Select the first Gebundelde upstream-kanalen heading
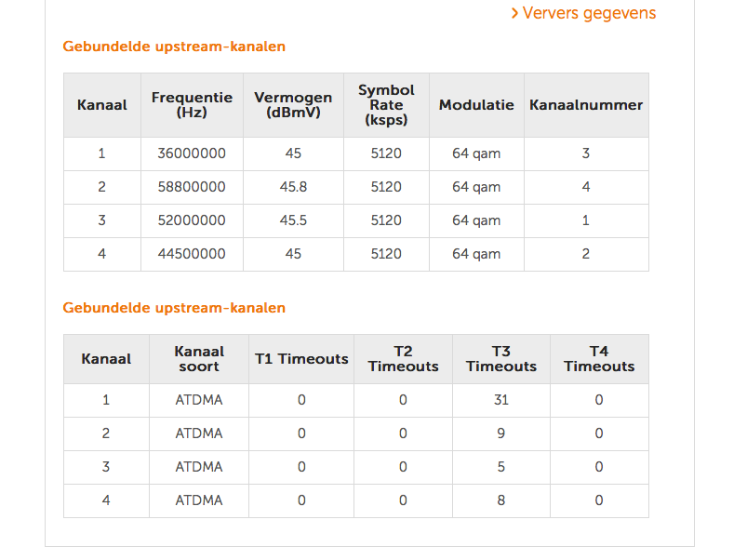This screenshot has width=747, height=560. 174,47
